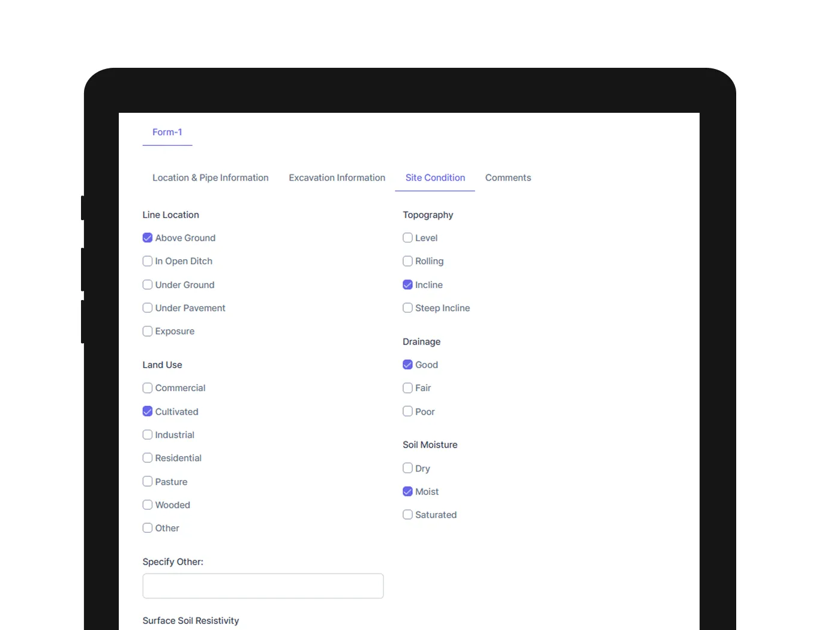Enable the Other land use checkbox
Viewport: 840px width, 630px height.
pyautogui.click(x=148, y=528)
